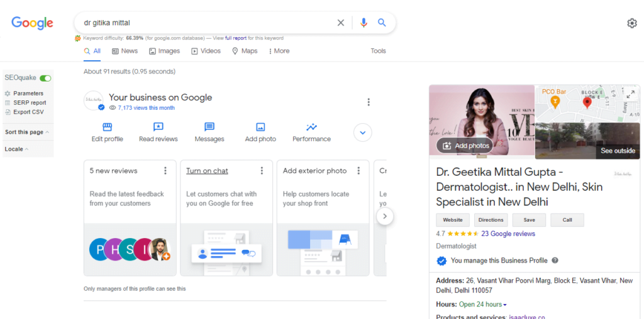Viewport: 644px width, 319px height.
Task: Expand Open 24 hours dropdown
Action: (x=482, y=304)
